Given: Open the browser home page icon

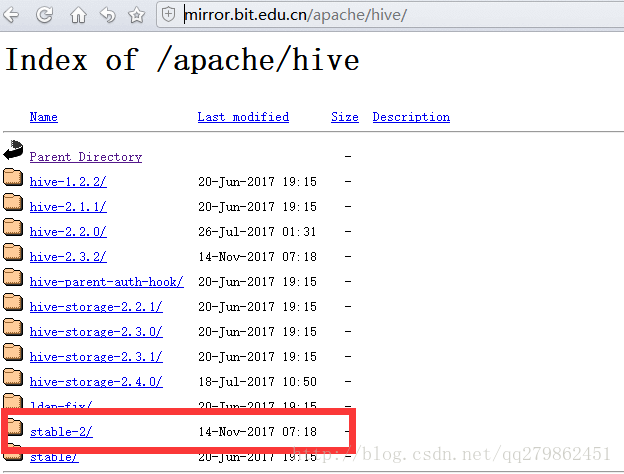Looking at the screenshot, I should (x=78, y=15).
